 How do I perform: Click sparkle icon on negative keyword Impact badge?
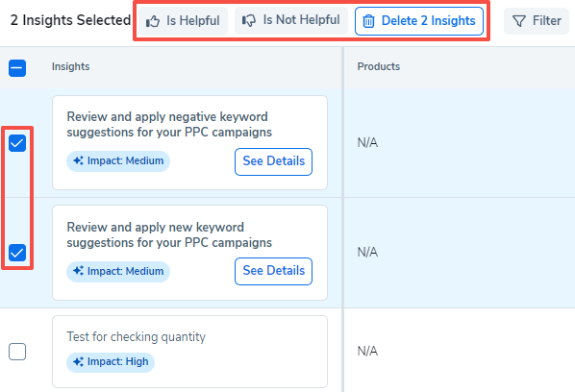[78, 160]
